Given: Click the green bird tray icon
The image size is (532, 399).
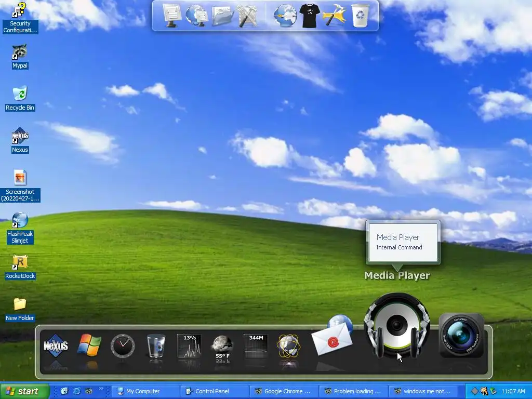Looking at the screenshot, I should tap(494, 391).
